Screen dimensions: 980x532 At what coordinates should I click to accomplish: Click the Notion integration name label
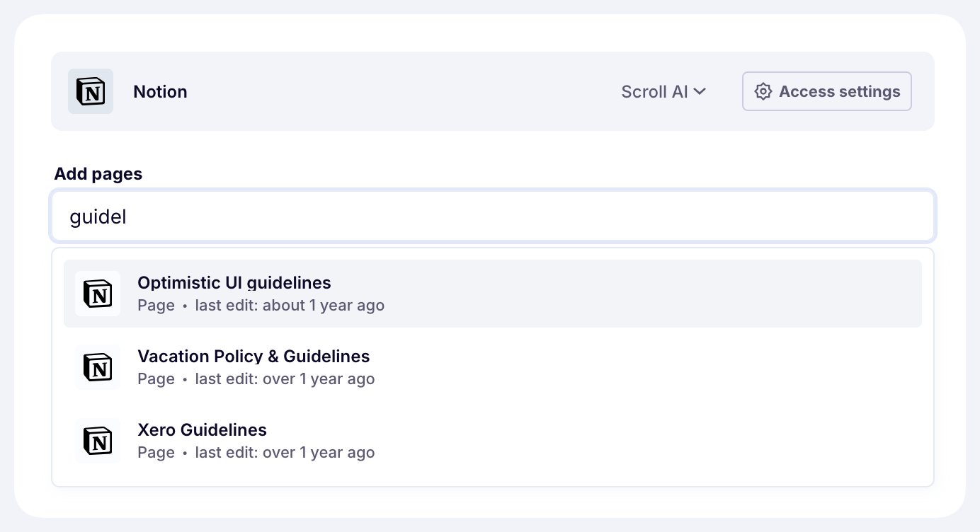(x=160, y=91)
